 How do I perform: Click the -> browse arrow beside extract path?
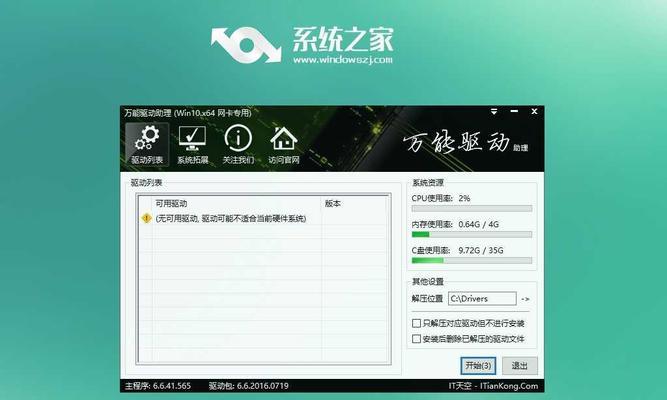pos(525,299)
